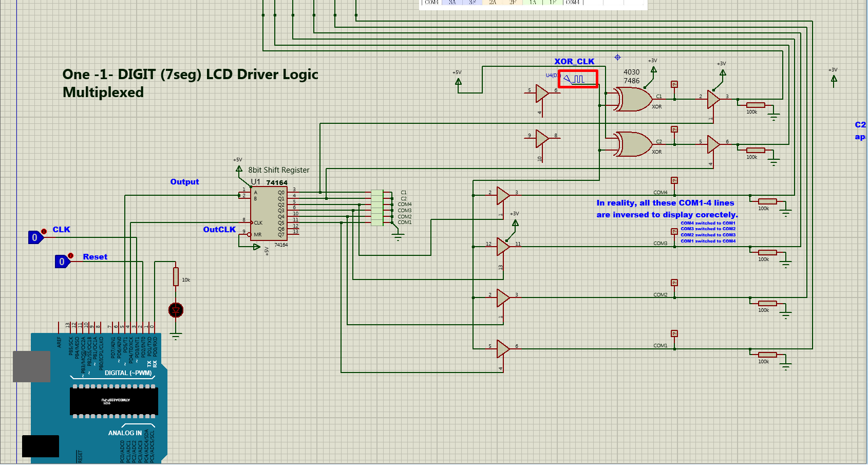Select the +5V power terminal left of XOR_CLK
Image resolution: width=868 pixels, height=465 pixels.
(458, 81)
